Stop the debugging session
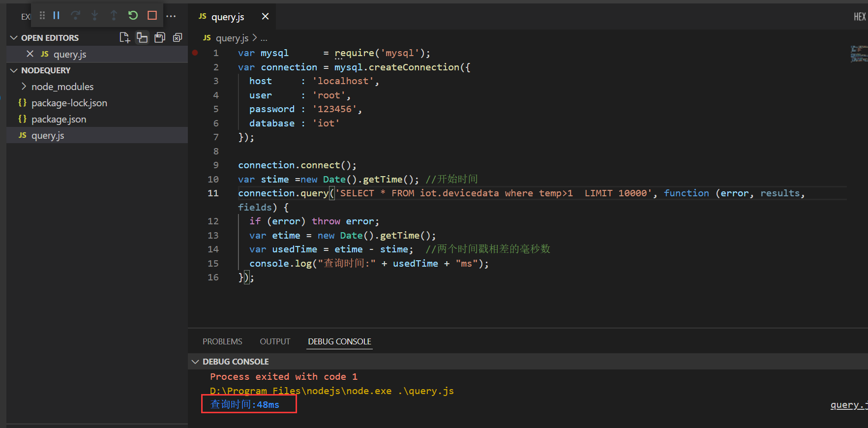Viewport: 868px width, 428px height. [x=152, y=16]
